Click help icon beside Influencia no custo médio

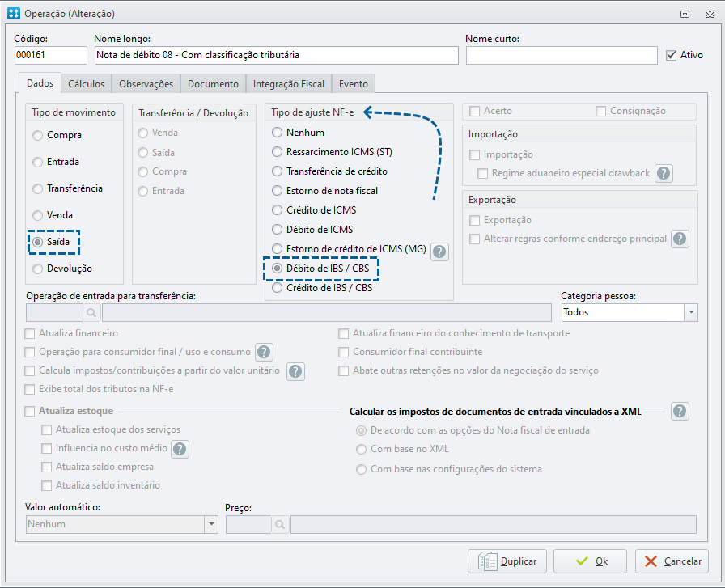(180, 449)
